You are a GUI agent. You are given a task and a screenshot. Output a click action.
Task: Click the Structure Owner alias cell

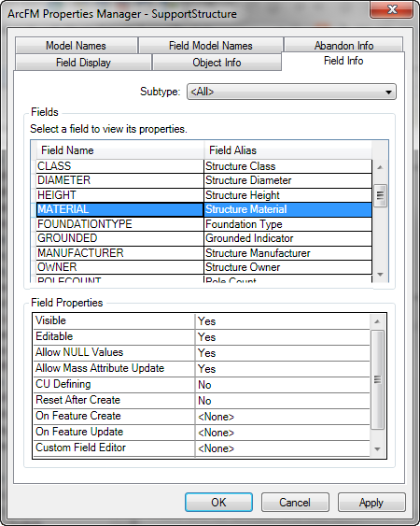click(x=287, y=267)
